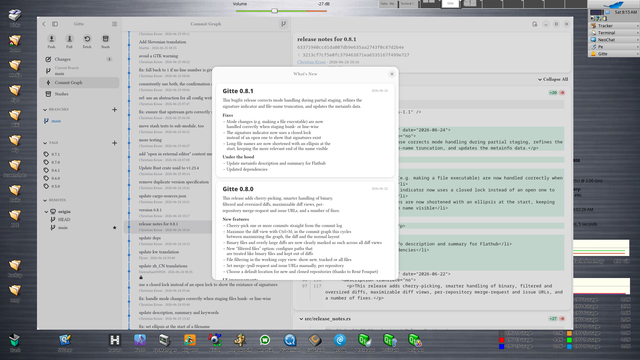Collapse the Tags section
This screenshot has height=360, width=640.
45,143
